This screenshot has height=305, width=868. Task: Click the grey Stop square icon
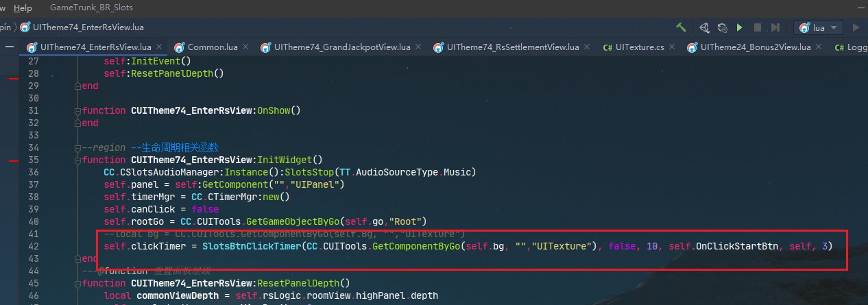coord(758,27)
